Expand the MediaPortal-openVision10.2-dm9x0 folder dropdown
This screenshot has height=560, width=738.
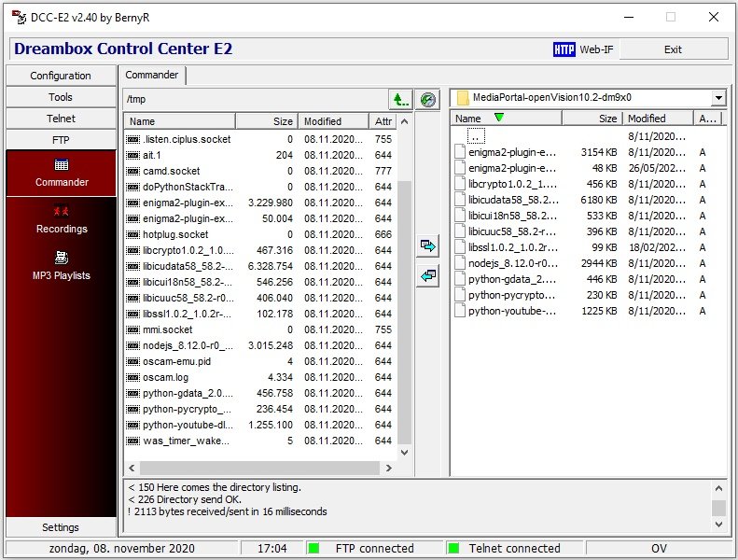[717, 98]
